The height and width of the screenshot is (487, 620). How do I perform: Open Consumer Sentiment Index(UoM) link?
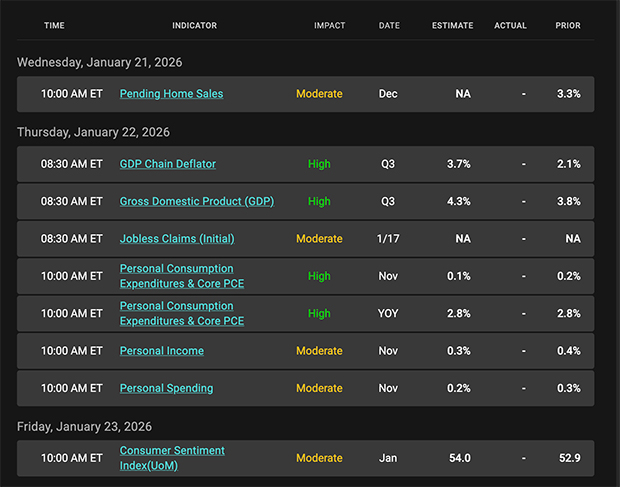point(172,457)
